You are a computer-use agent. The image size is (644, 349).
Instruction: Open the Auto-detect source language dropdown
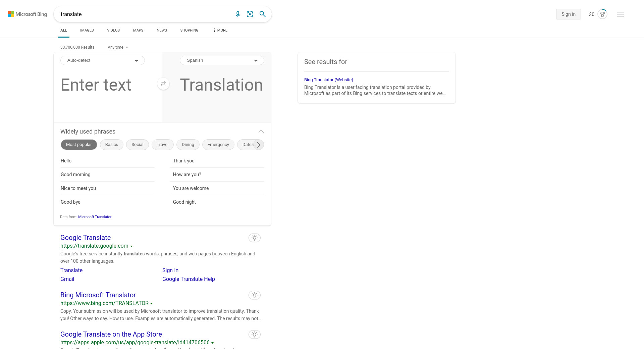click(x=103, y=60)
